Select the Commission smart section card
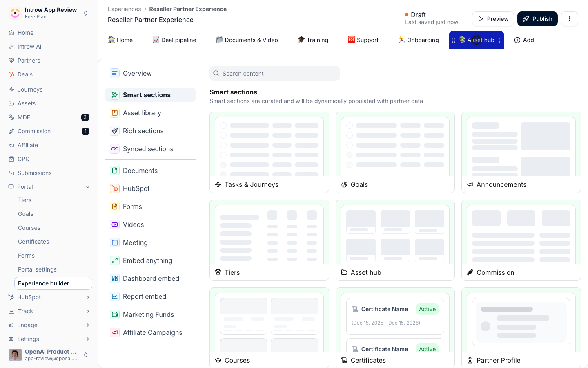Image resolution: width=588 pixels, height=368 pixels. click(521, 240)
